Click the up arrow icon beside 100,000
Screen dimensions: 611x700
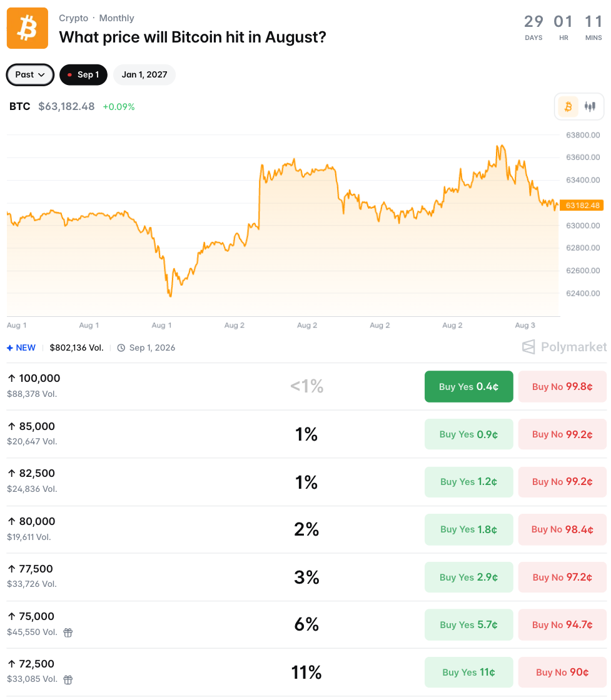tap(12, 378)
